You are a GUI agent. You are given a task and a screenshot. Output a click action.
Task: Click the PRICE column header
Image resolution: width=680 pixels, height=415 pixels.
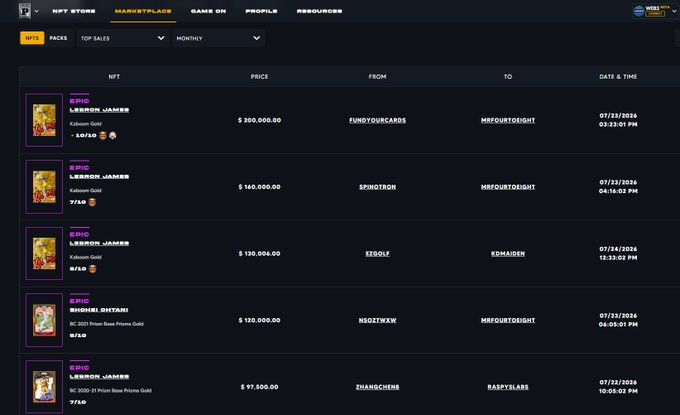point(259,77)
